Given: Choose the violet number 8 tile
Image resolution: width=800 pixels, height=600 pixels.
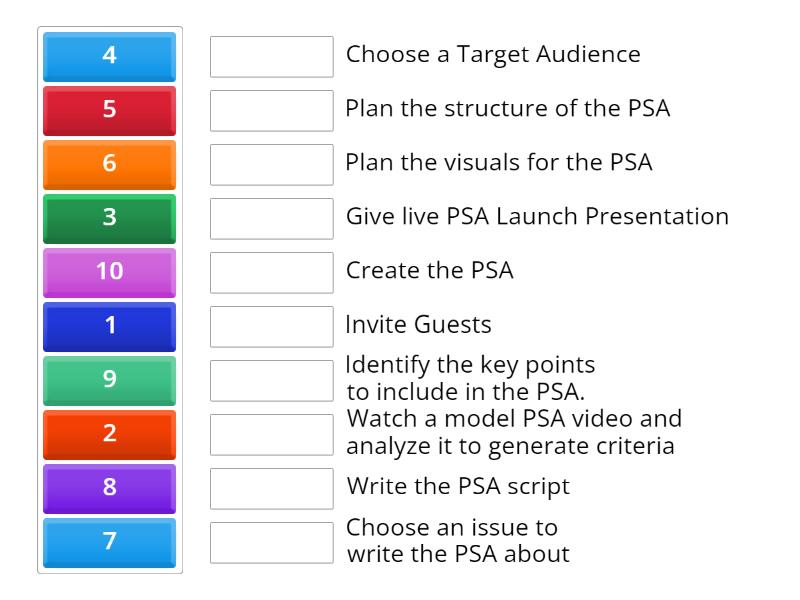Looking at the screenshot, I should click(108, 488).
